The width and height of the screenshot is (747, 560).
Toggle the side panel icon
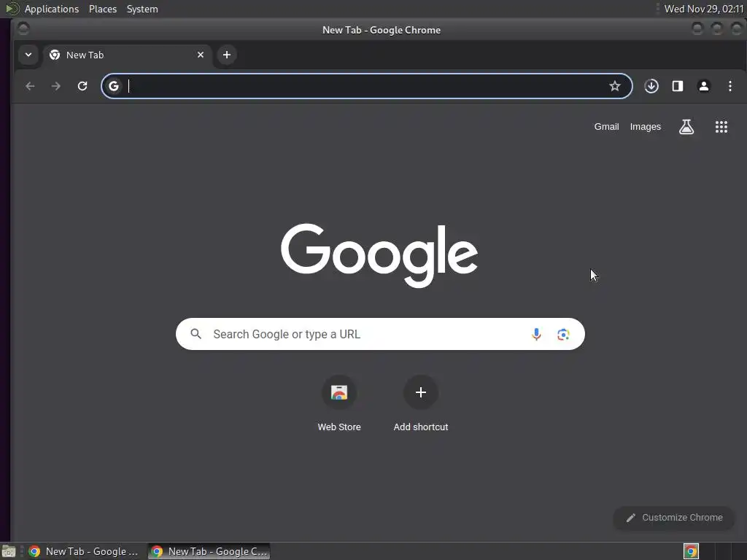click(x=678, y=86)
